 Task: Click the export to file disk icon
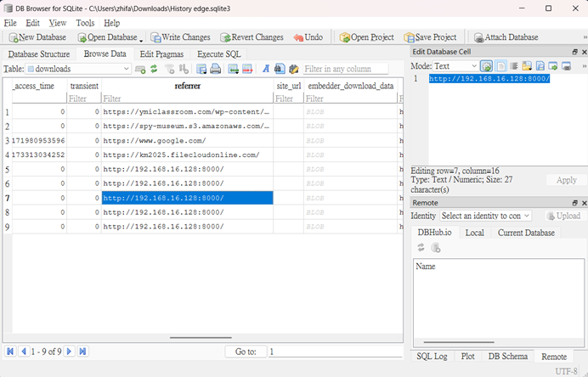tap(540, 66)
